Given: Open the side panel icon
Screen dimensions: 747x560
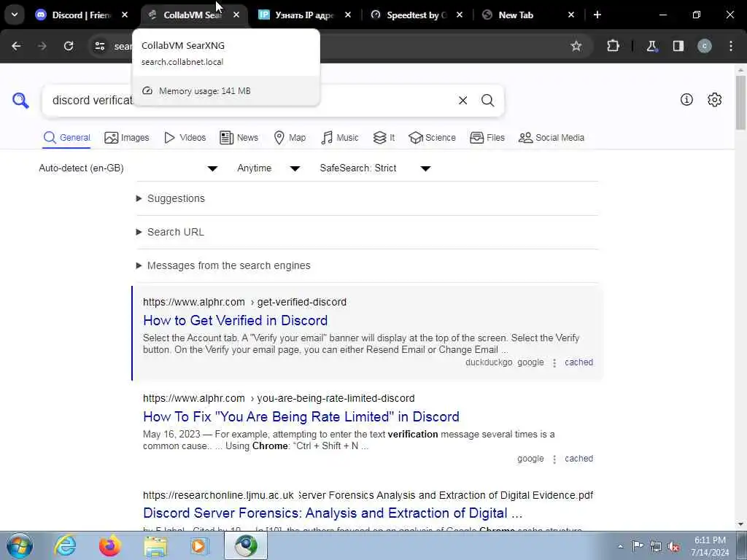Looking at the screenshot, I should (678, 46).
